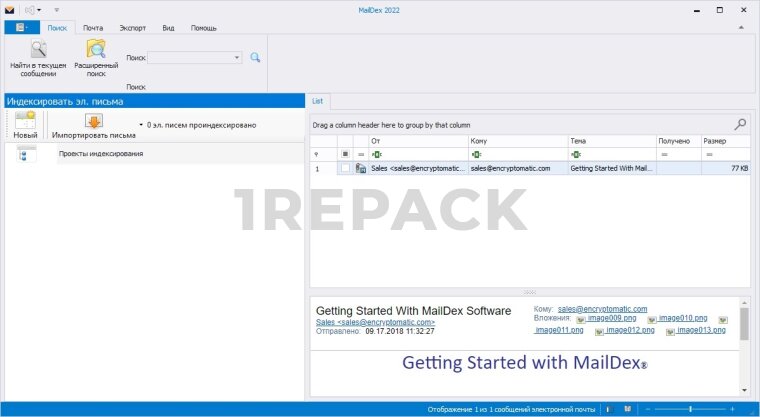This screenshot has height=417, width=760.
Task: Open the blue application menu button
Action: pos(21,28)
